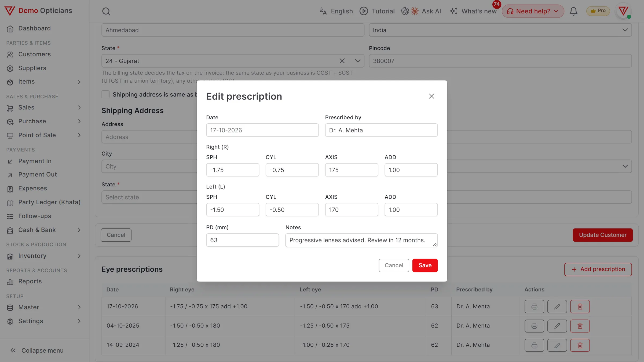Save the edited prescription
The width and height of the screenshot is (644, 362).
425,265
